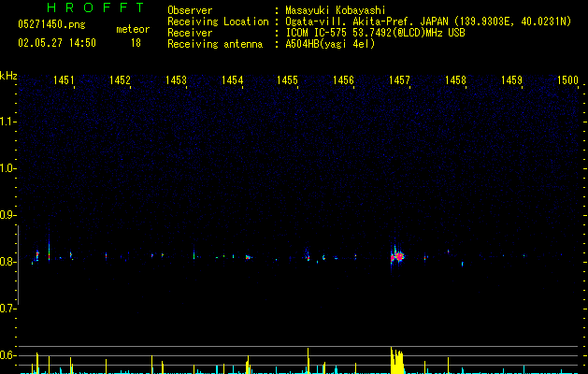
Task: Click the 0.8 kHz frequency label
Action: (7, 262)
